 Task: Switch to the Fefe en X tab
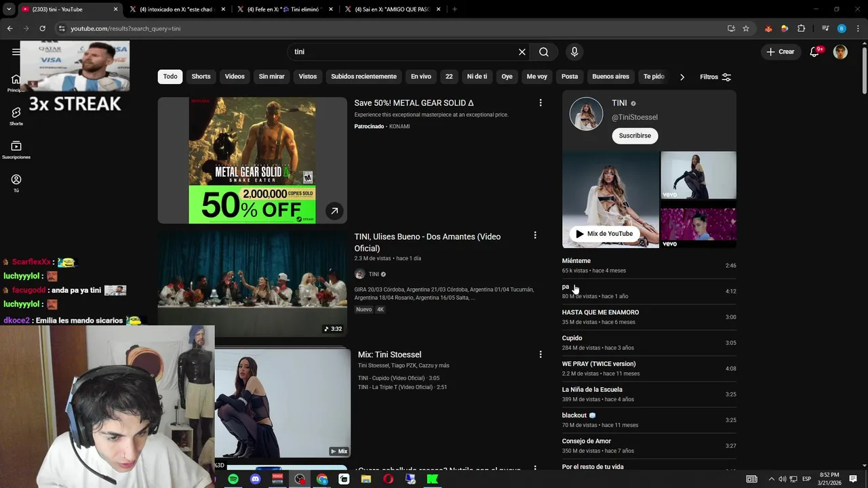pyautogui.click(x=283, y=9)
